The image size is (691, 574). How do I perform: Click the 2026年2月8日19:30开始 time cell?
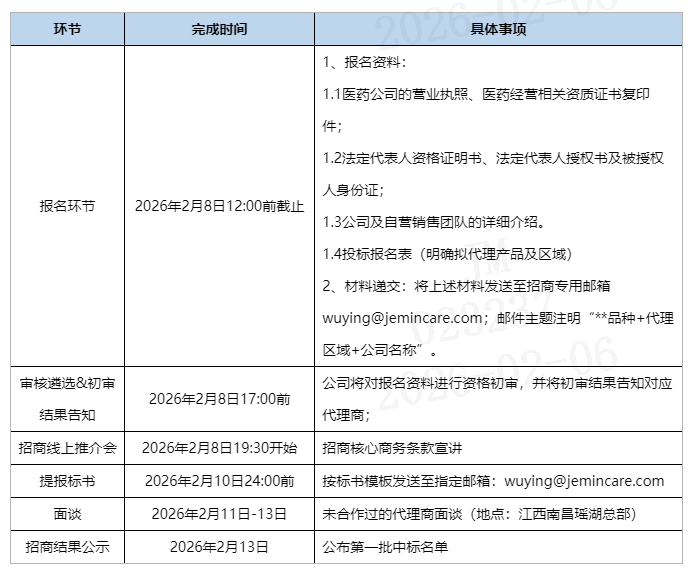219,448
